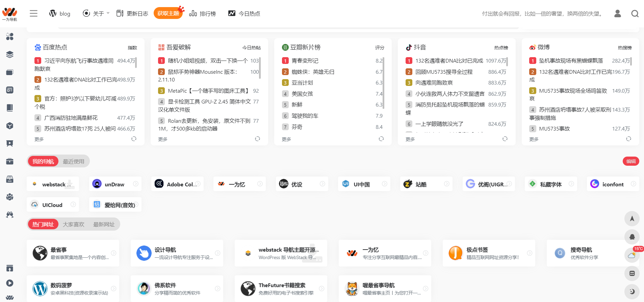Open 排行榜 in top navigation
This screenshot has width=644, height=302.
pos(203,14)
